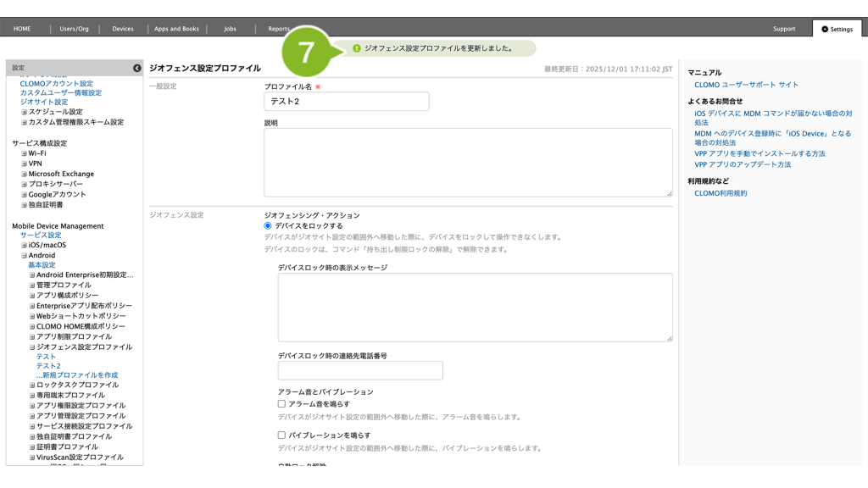Toggle the バイブレーションを鳴らす checkbox

[x=282, y=435]
